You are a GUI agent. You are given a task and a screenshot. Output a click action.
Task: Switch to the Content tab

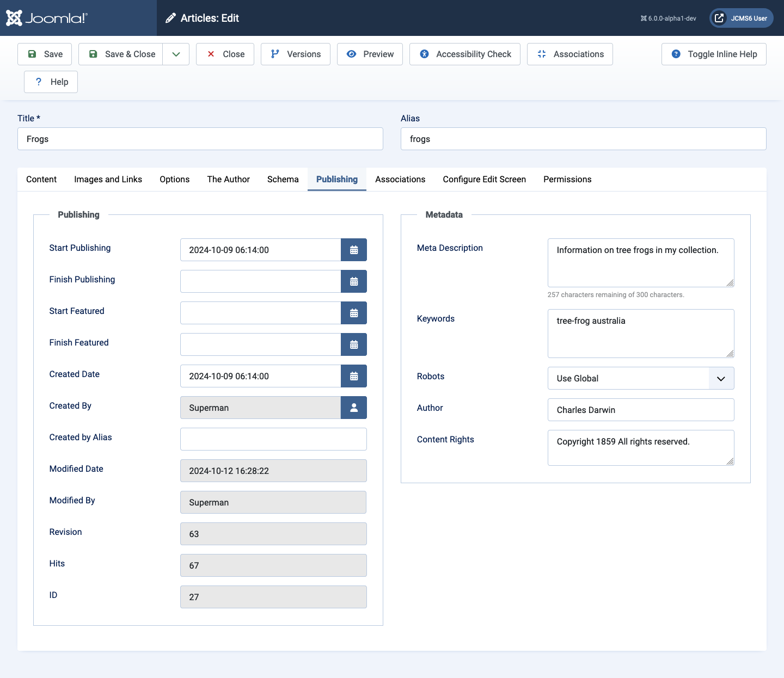click(x=41, y=179)
